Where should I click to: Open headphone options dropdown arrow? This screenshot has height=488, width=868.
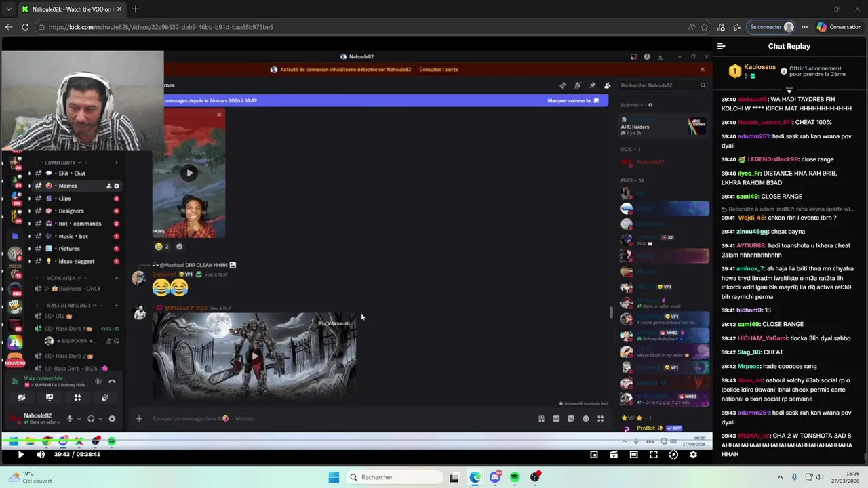[100, 419]
